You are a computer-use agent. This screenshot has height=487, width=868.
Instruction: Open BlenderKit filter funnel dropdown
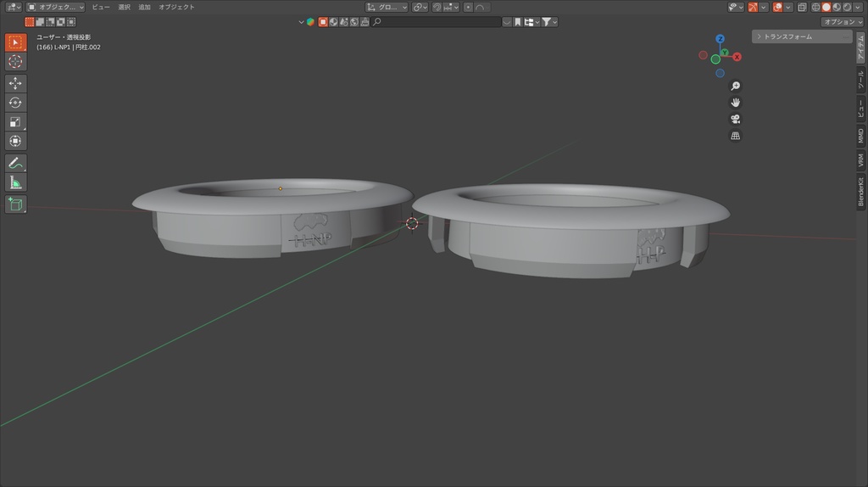coord(549,22)
